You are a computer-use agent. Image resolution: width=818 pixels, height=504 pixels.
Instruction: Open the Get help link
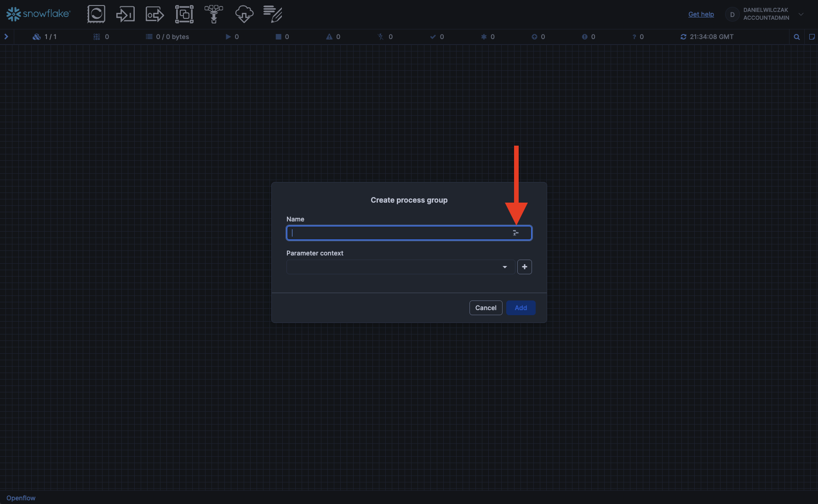pos(701,14)
